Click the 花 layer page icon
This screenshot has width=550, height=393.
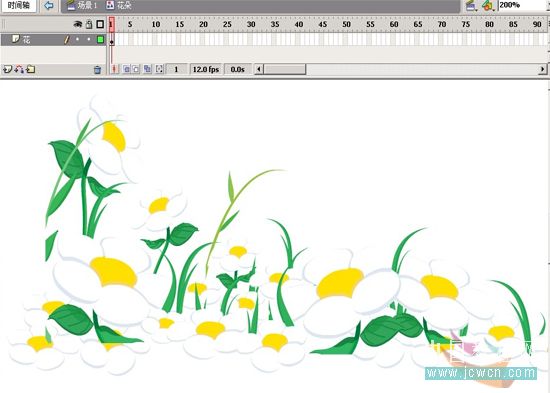[16, 39]
